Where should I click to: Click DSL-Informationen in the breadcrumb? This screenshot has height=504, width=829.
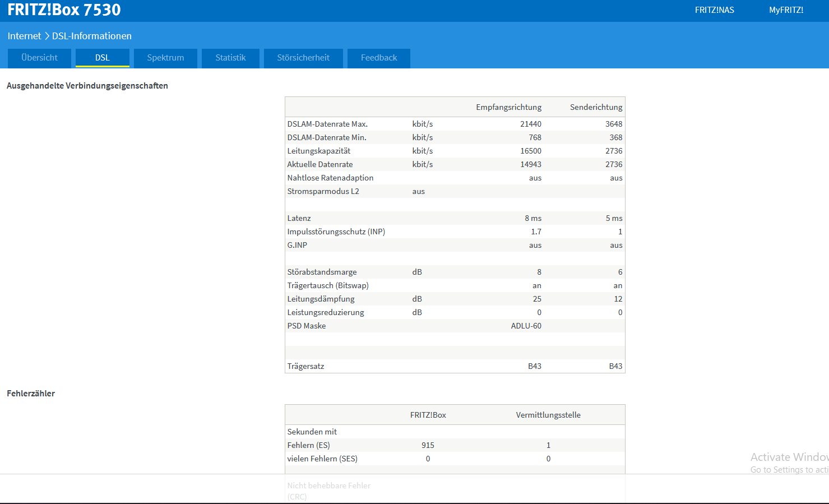point(92,36)
